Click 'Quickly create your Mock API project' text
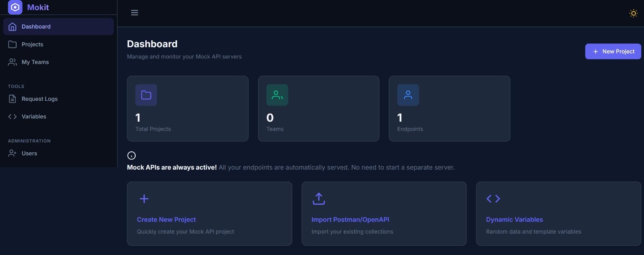 186,232
